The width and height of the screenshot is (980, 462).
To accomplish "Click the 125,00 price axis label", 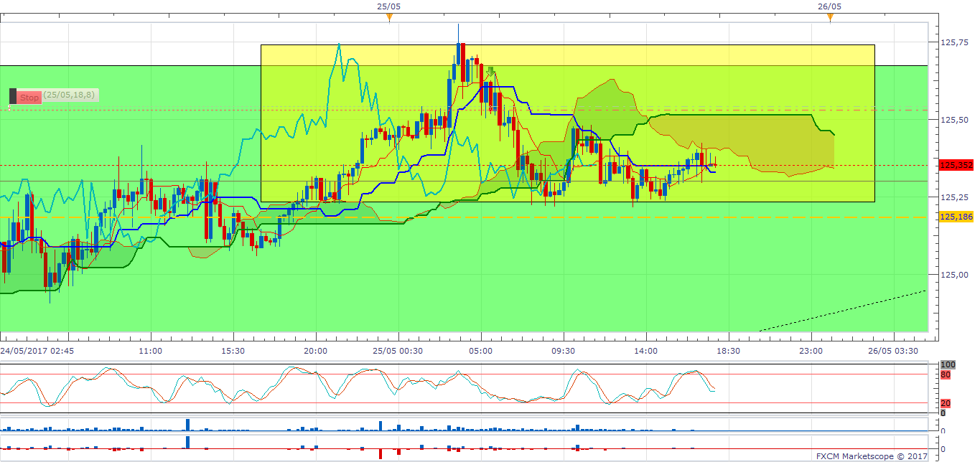I will point(953,274).
